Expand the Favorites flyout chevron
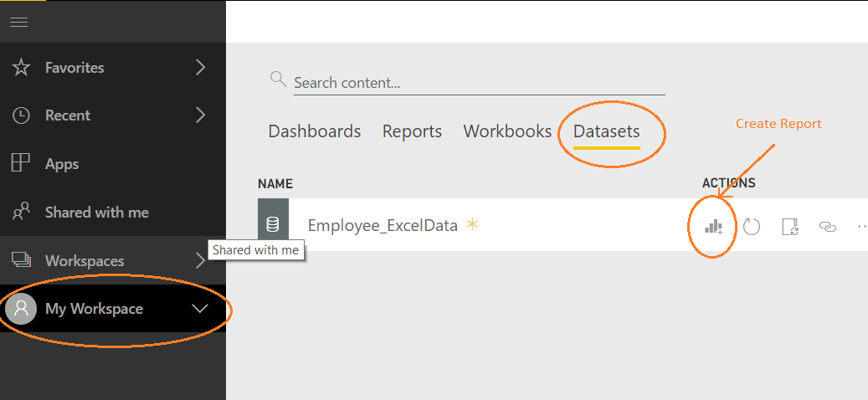 pyautogui.click(x=200, y=68)
